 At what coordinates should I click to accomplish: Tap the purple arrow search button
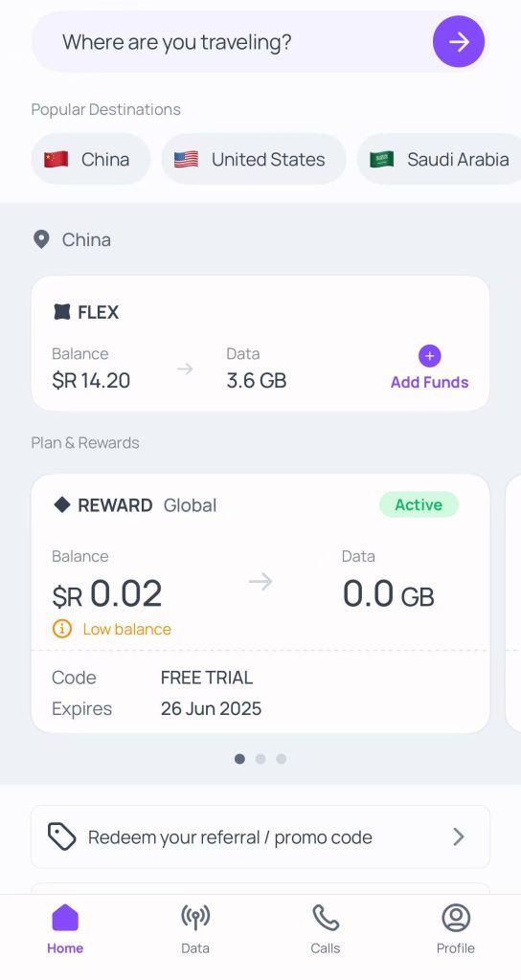tap(459, 42)
